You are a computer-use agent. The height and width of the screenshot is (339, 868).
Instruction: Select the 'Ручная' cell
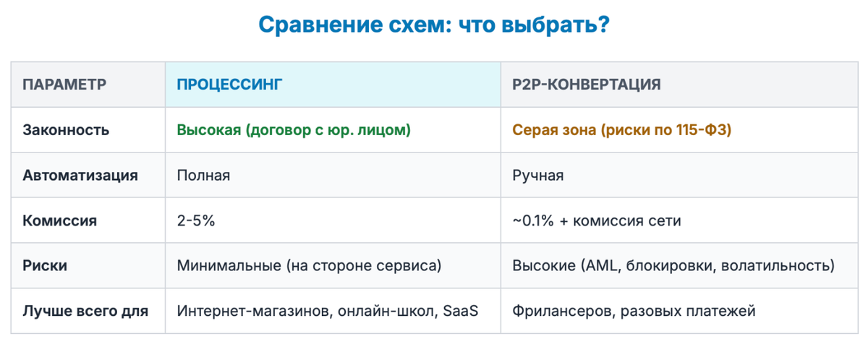[537, 175]
